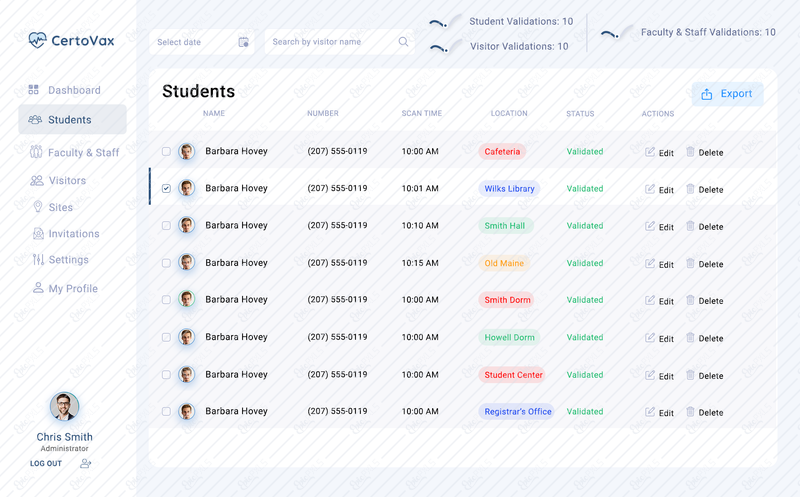This screenshot has height=497, width=800.
Task: Check the checkbox in the Cafeteria row
Action: point(166,152)
